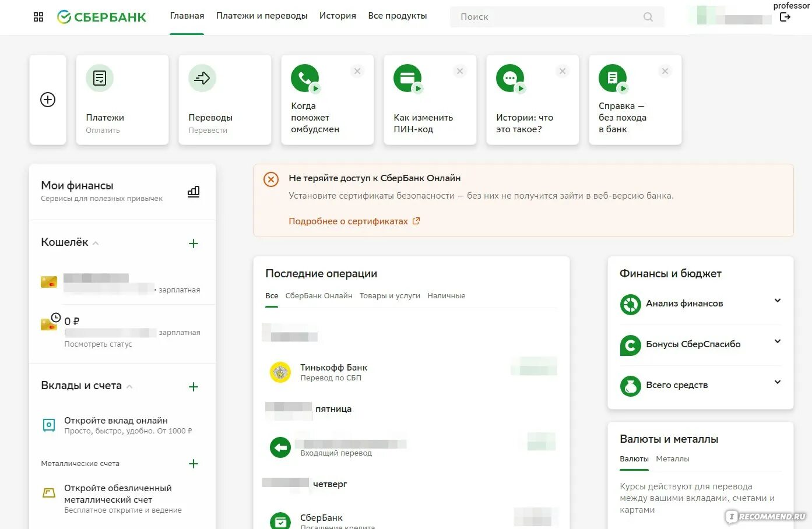Expand Всего средств
Screen dimensions: 812x529
click(778, 382)
